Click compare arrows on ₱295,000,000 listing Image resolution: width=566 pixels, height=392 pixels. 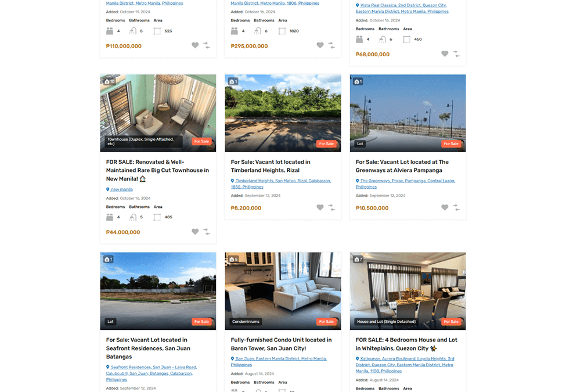[331, 45]
